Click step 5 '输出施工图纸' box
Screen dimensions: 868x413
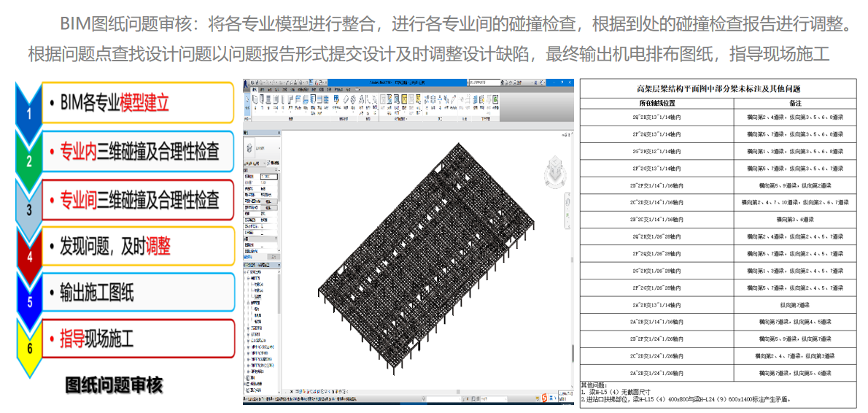tap(138, 292)
